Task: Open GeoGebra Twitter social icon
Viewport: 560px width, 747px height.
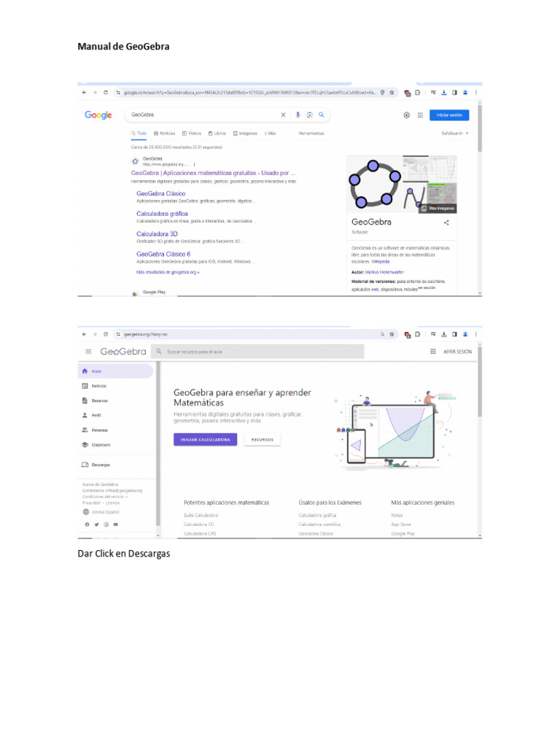Action: point(96,525)
